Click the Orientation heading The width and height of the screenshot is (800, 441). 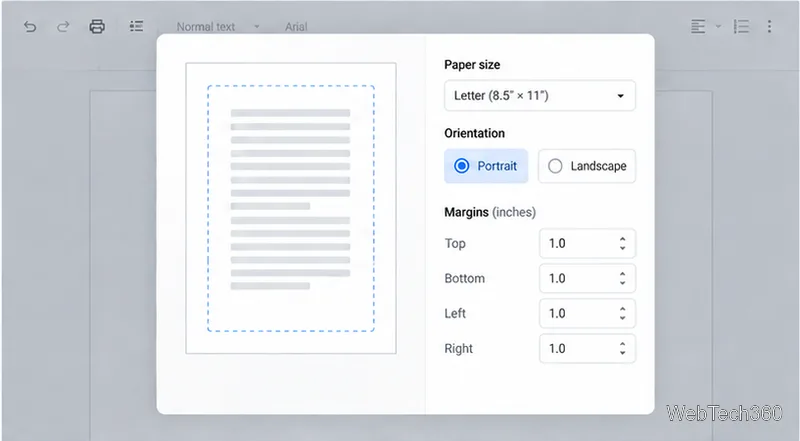[474, 133]
